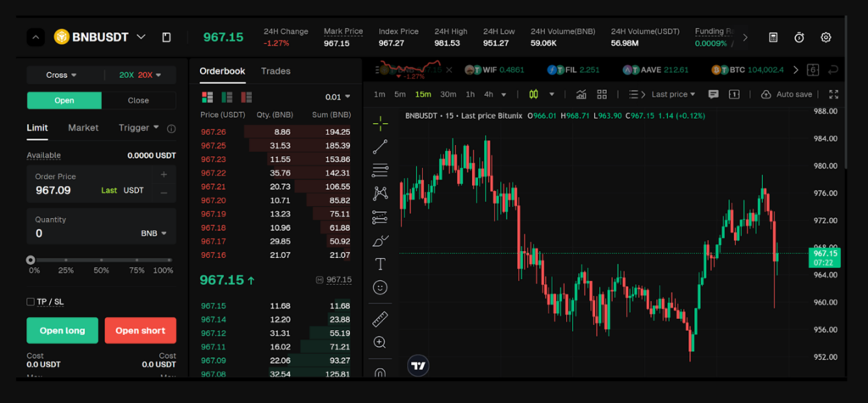Set quantity slider to 50%

pos(102,260)
